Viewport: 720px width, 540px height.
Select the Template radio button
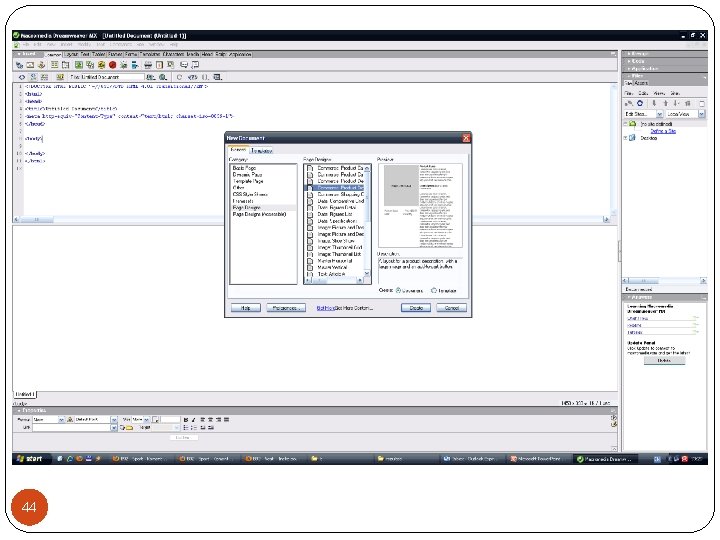click(434, 290)
